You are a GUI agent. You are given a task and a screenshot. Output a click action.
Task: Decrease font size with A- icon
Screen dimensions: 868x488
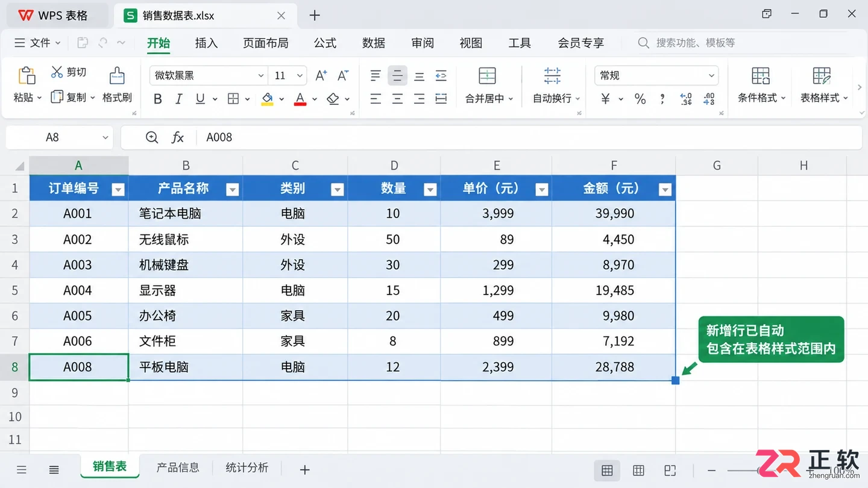click(x=343, y=75)
